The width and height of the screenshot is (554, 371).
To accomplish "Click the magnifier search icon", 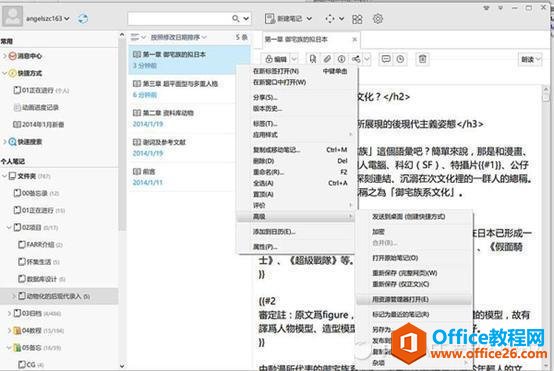I will 236,18.
